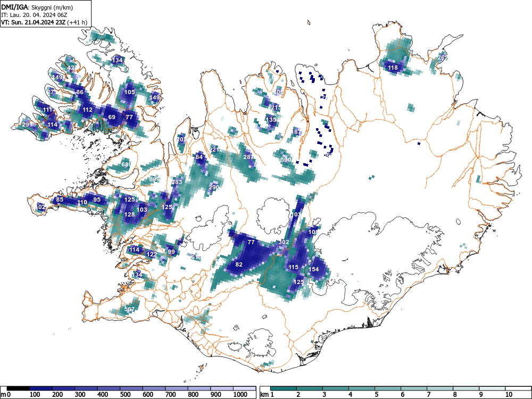Pick the 4–5 km teal legend swatch
Screen dimensions: 532x399
362,388
